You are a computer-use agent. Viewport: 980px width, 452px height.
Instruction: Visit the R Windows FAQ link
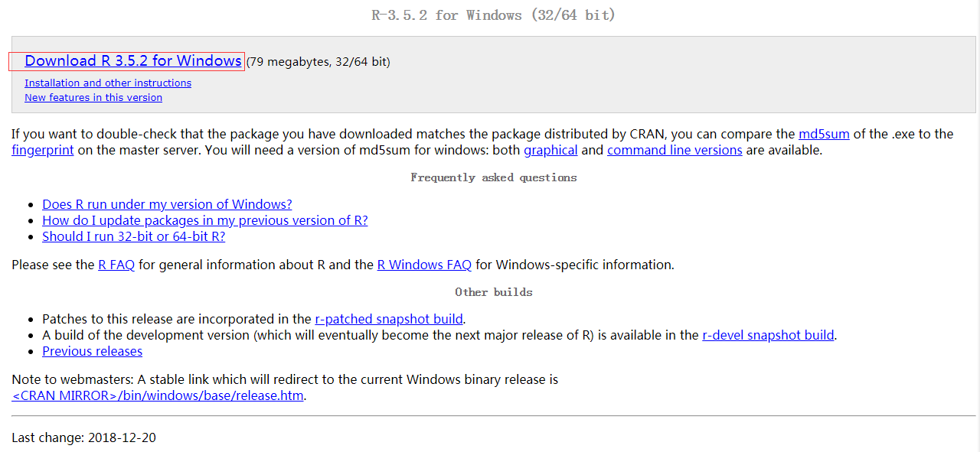[x=424, y=265]
